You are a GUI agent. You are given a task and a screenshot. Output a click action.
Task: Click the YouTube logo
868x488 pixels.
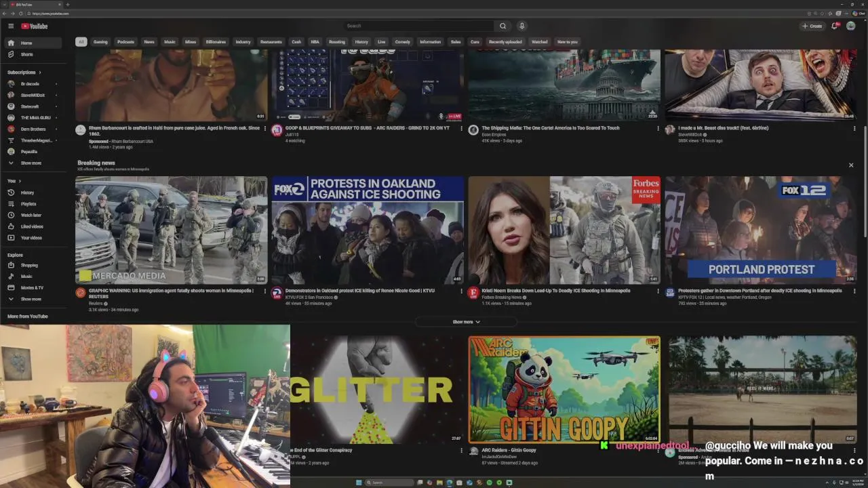[34, 26]
